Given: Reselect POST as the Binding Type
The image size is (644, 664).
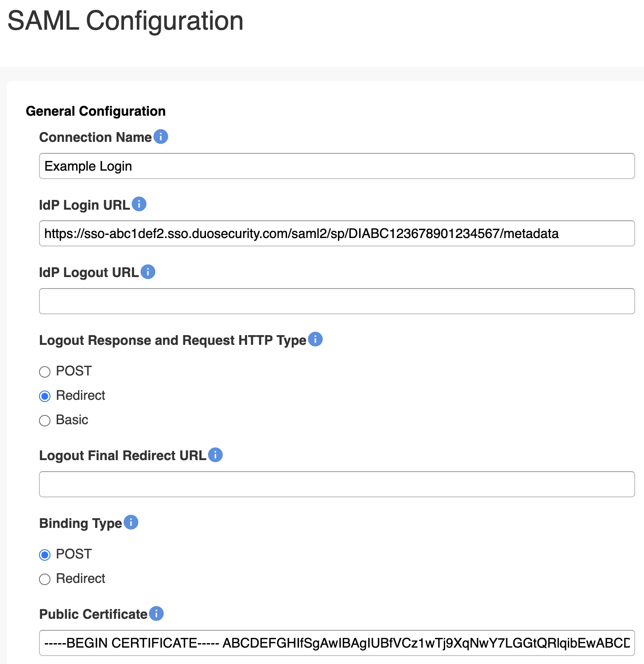Looking at the screenshot, I should 44,555.
